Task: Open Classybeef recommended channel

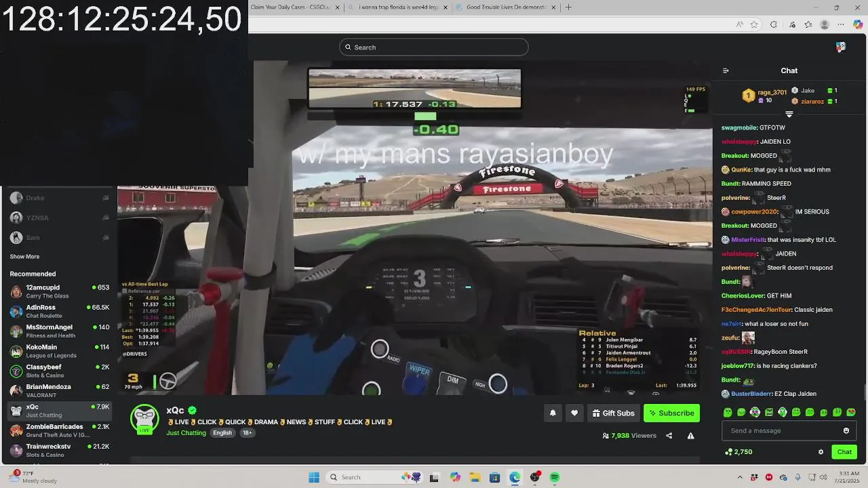Action: [59, 371]
